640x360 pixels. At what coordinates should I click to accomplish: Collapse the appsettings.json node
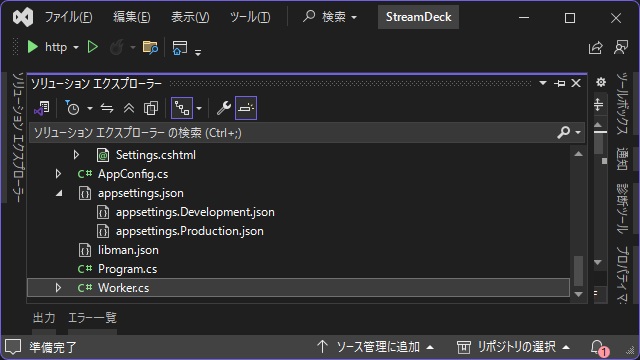click(x=59, y=193)
